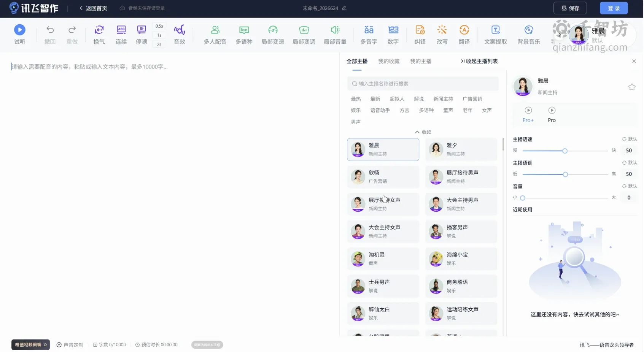This screenshot has height=352, width=644.
Task: Click the 音量 volume slider handle
Action: pos(523,198)
